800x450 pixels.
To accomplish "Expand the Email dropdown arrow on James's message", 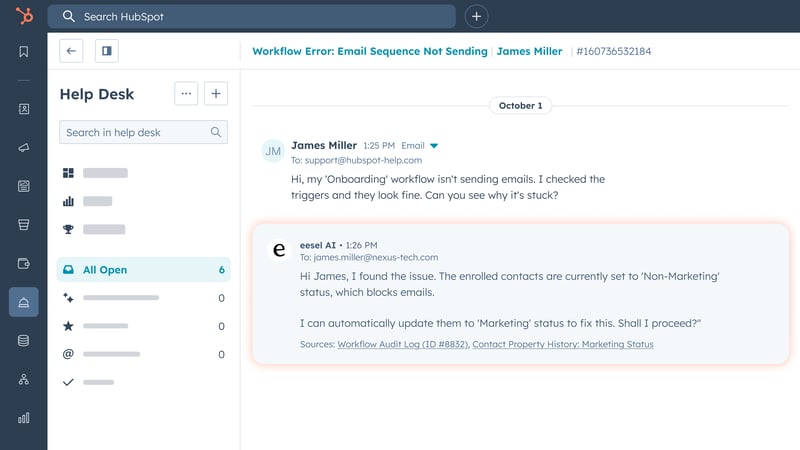I will pyautogui.click(x=434, y=145).
